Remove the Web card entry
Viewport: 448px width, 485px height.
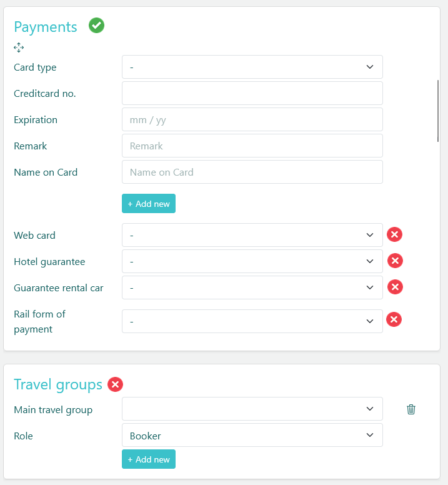(x=394, y=235)
